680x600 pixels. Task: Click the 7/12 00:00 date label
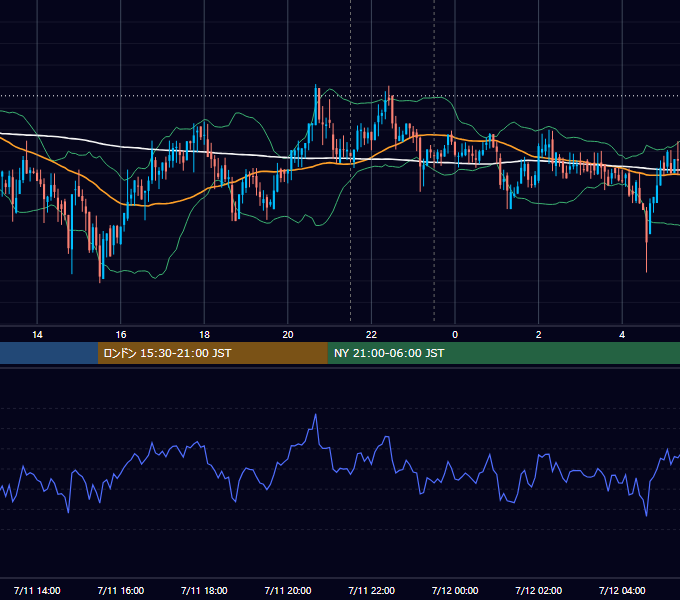pos(455,590)
